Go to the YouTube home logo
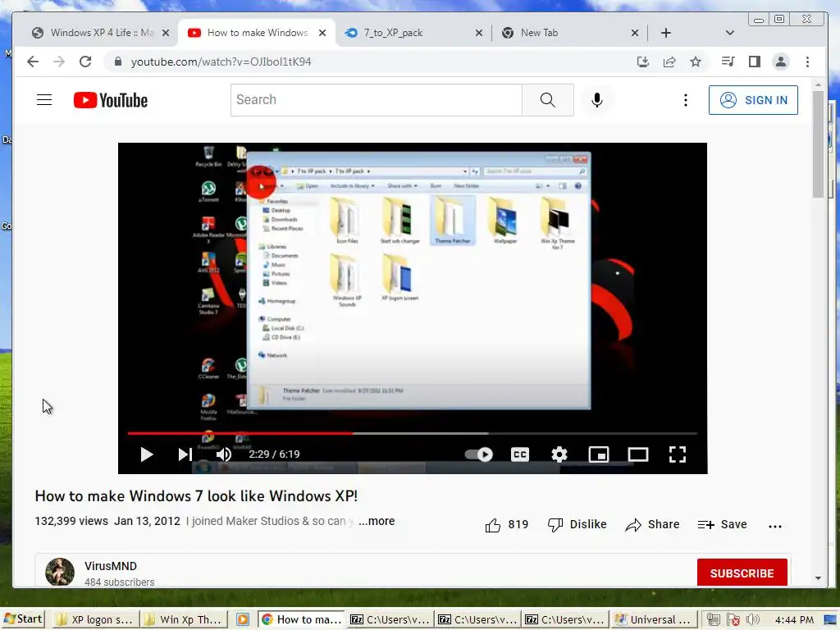Image resolution: width=840 pixels, height=630 pixels. [111, 100]
